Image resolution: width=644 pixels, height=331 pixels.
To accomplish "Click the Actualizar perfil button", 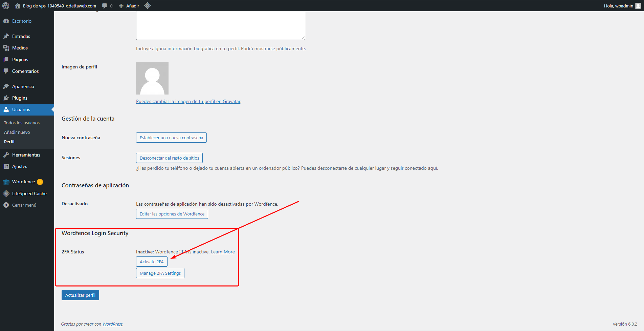I will tap(80, 295).
